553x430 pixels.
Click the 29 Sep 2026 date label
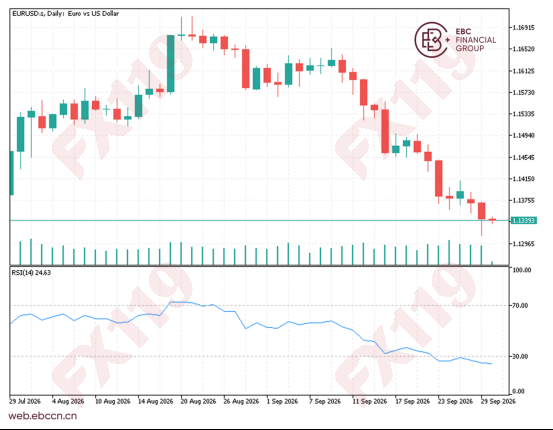pos(498,401)
